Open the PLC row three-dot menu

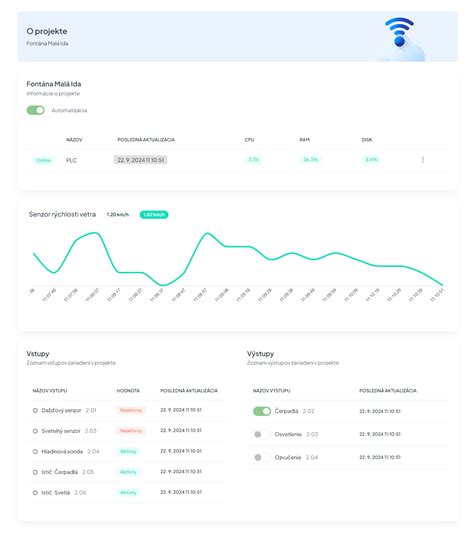coord(423,160)
